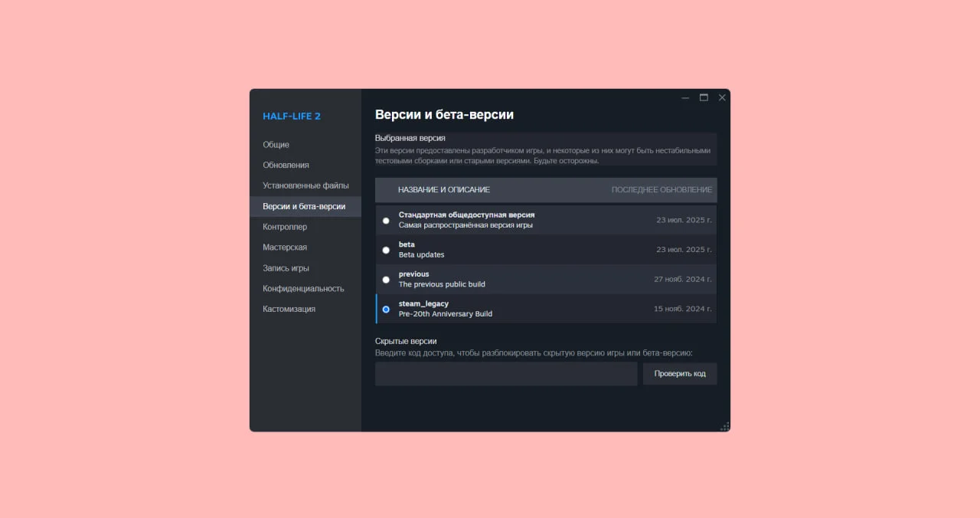The image size is (980, 518).
Task: Maximize the properties window
Action: [704, 97]
